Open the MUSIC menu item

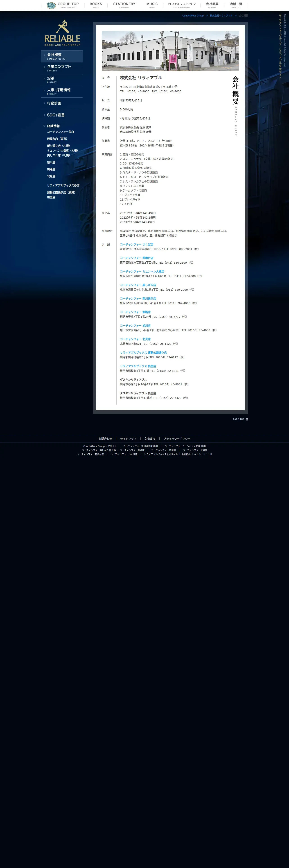tap(152, 5)
